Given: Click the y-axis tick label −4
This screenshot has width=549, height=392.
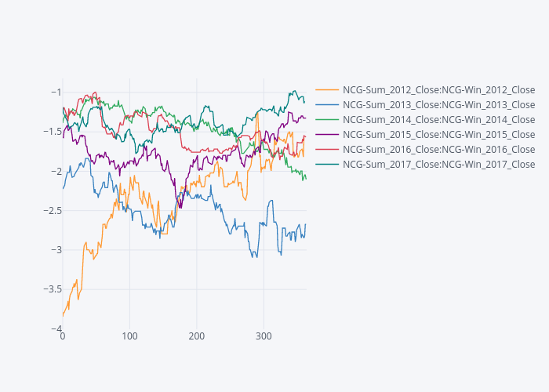Looking at the screenshot, I should click(x=55, y=328).
